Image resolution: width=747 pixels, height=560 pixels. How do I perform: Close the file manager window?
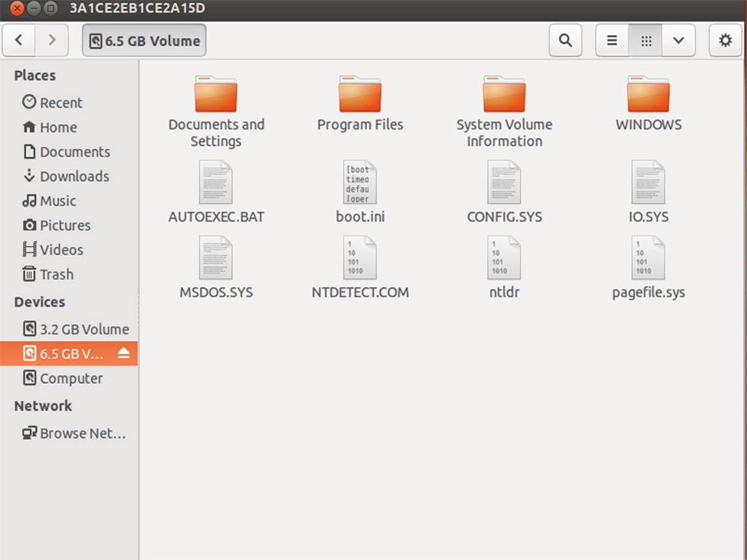(17, 9)
